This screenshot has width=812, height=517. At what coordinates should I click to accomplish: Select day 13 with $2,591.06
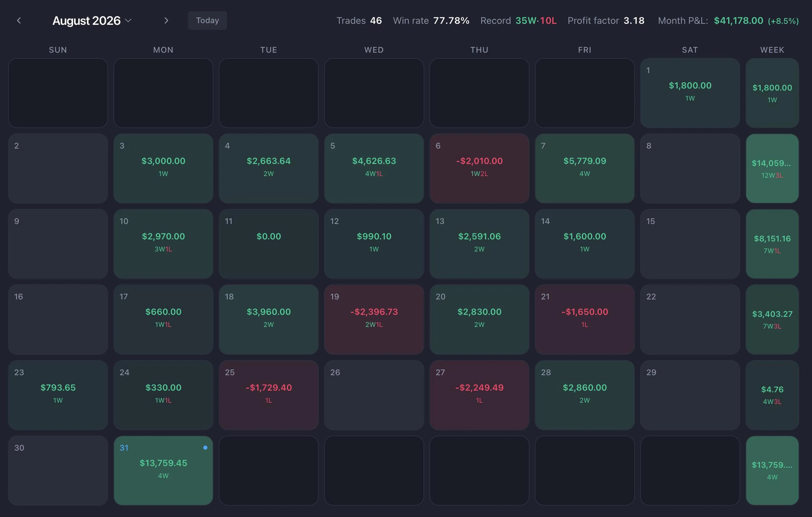click(x=479, y=244)
